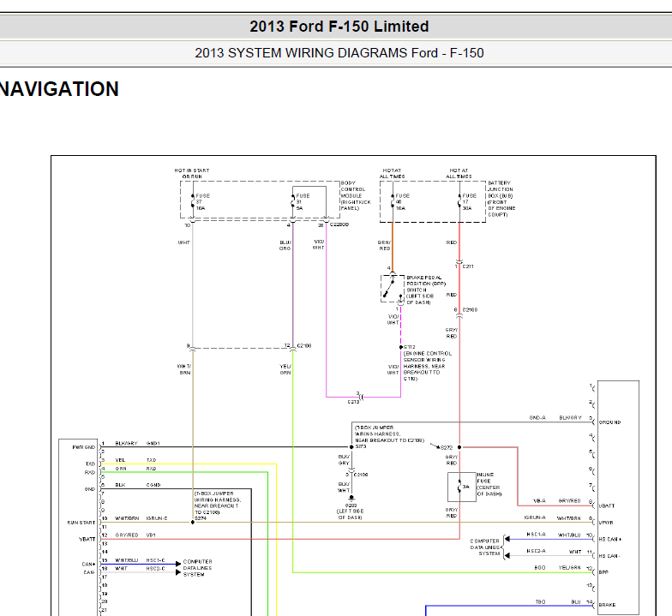Click the BRAKE pin label on right module
Viewport: 672px width, 616px height.
tap(607, 605)
